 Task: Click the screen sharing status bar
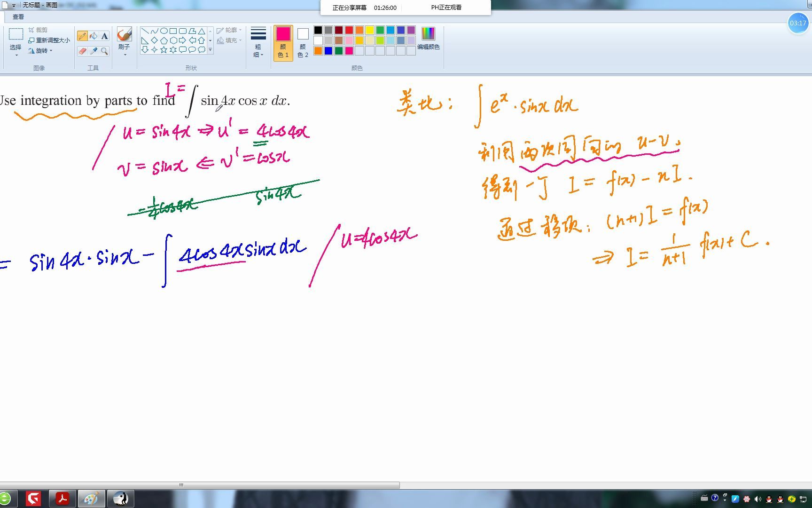click(406, 8)
